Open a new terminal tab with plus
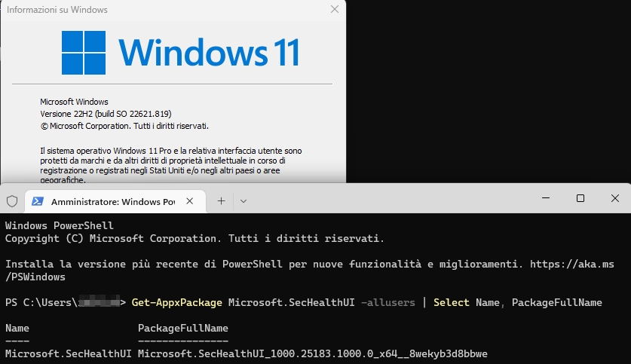This screenshot has height=364, width=631. (222, 201)
